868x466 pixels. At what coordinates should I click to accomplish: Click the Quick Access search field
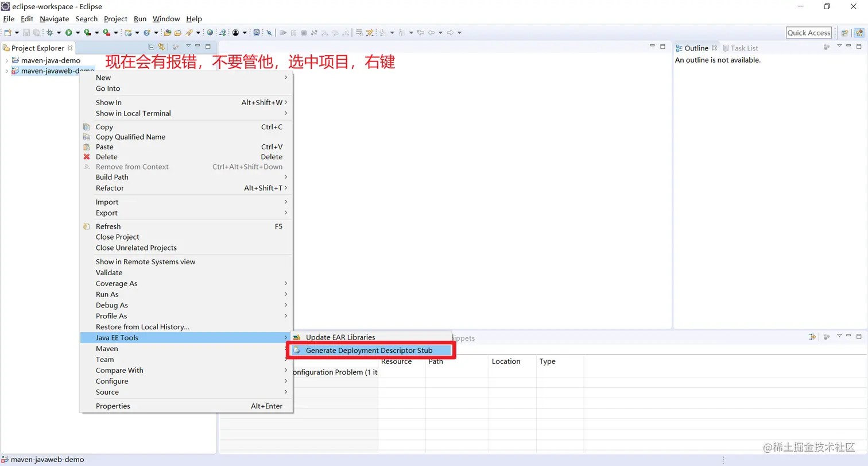809,33
